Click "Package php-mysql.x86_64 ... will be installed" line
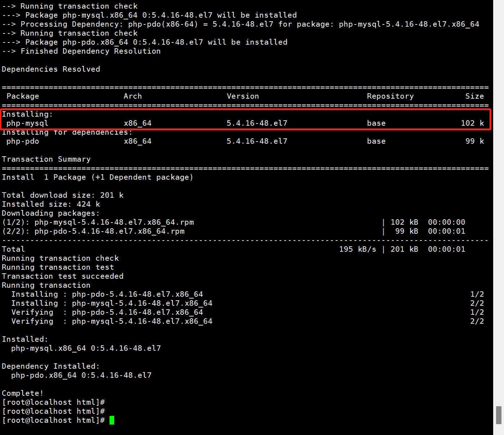This screenshot has width=504, height=435. (150, 15)
